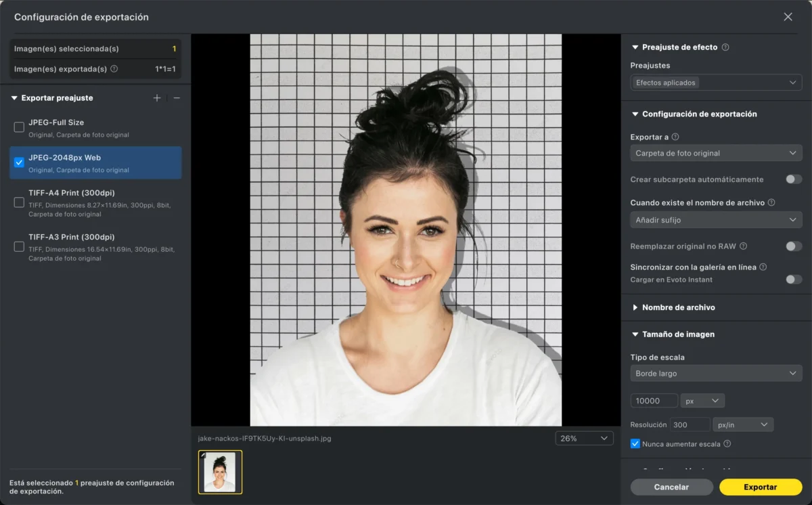812x505 pixels.
Task: Open the Efectos aplicados presets dropdown
Action: point(716,83)
